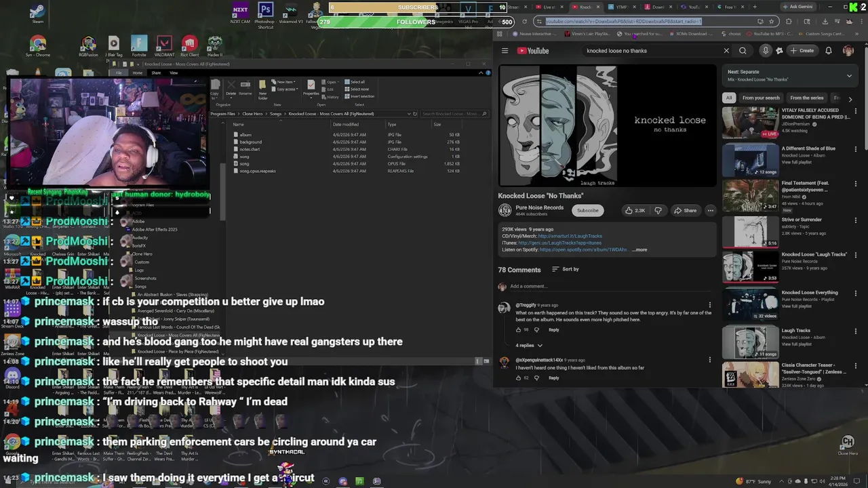Open more actions ellipsis under video
The height and width of the screenshot is (488, 868).
710,211
